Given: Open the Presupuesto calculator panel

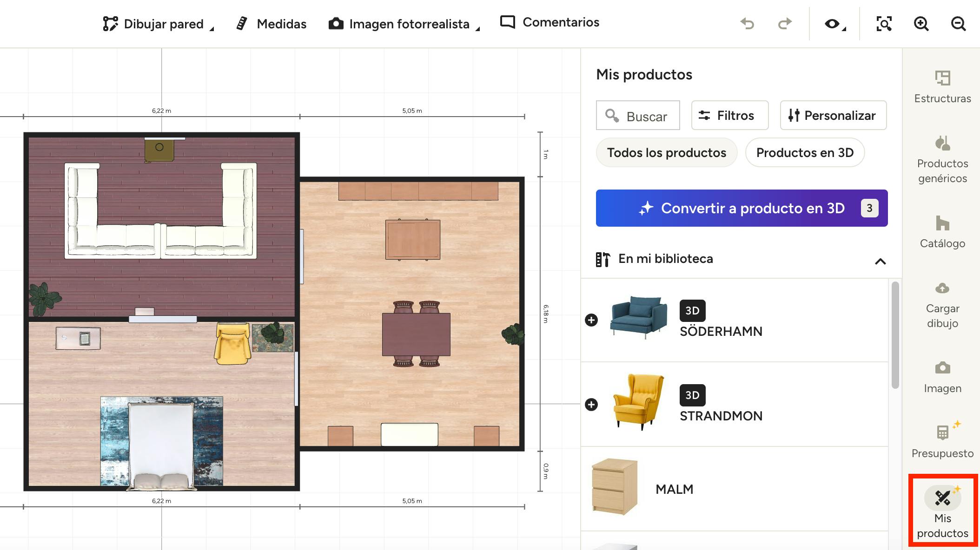Looking at the screenshot, I should tap(942, 440).
